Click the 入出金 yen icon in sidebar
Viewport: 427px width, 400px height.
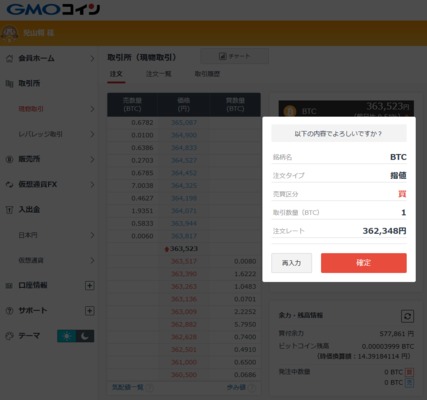tap(9, 210)
